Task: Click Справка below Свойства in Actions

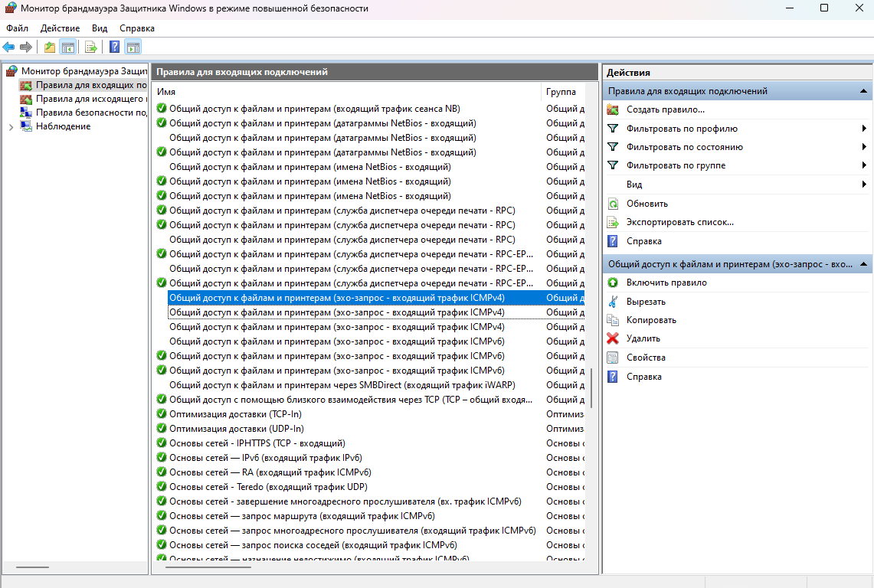Action: click(x=643, y=376)
